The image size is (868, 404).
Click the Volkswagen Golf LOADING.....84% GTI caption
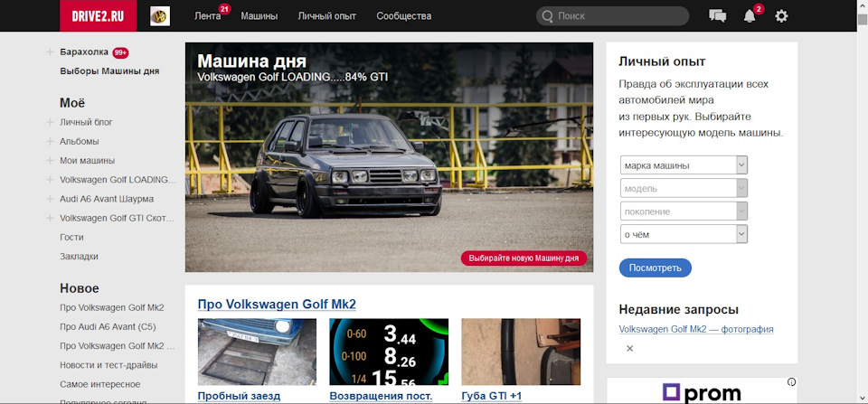click(x=293, y=77)
